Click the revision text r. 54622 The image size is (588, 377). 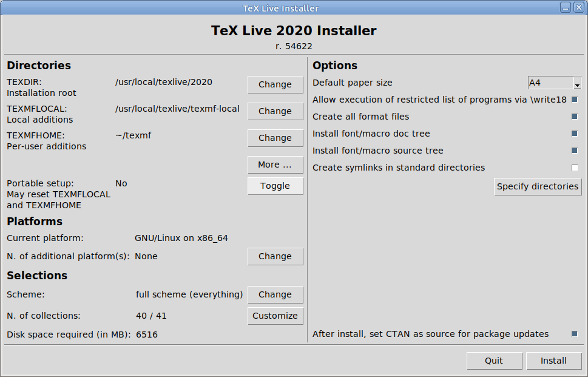294,46
